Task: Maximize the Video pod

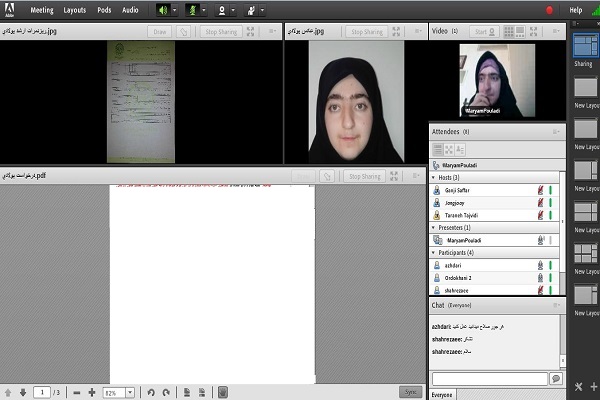Action: 534,32
